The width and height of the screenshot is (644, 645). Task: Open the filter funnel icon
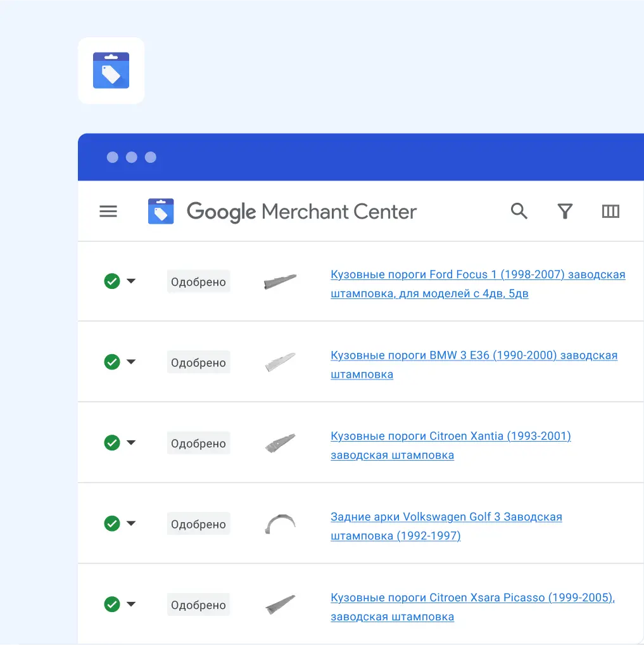(565, 211)
